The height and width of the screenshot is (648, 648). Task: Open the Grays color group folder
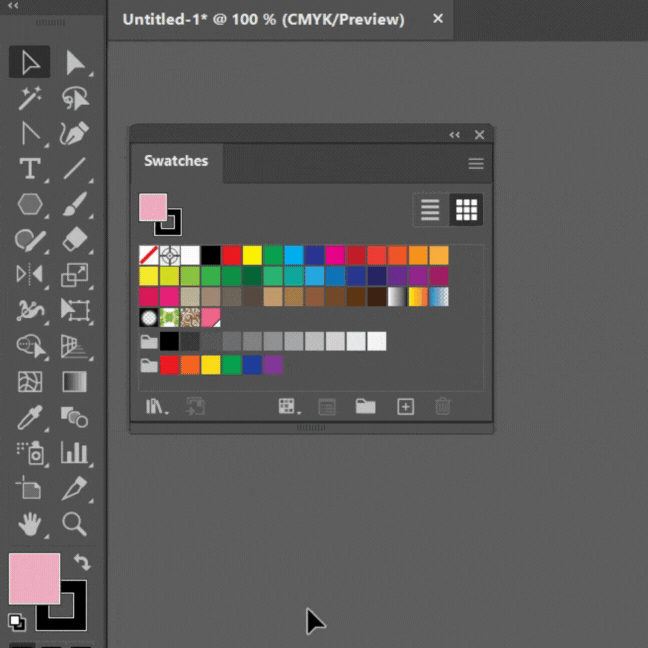pos(149,342)
